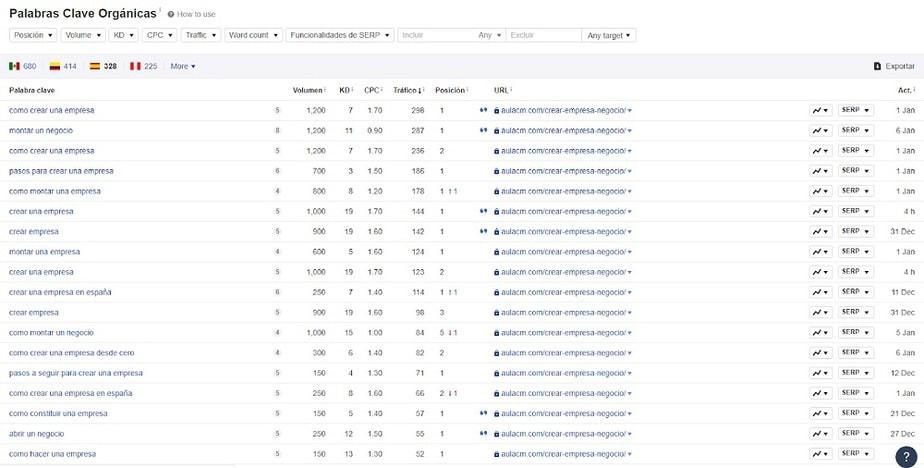Sort by the CPC column header
This screenshot has height=468, width=924.
pos(372,90)
